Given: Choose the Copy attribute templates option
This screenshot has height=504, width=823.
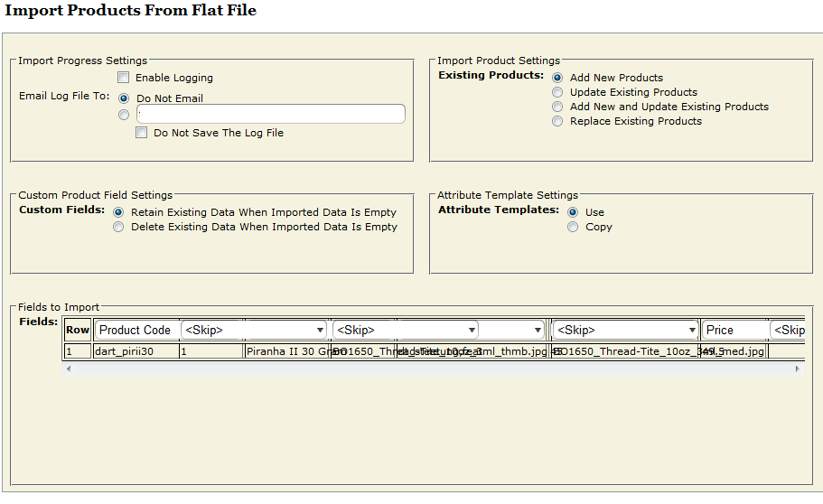Looking at the screenshot, I should click(573, 227).
